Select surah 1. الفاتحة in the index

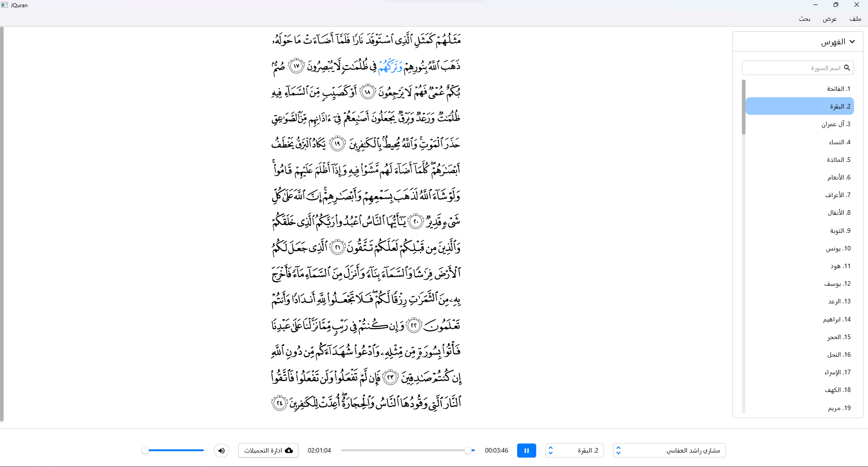click(799, 89)
